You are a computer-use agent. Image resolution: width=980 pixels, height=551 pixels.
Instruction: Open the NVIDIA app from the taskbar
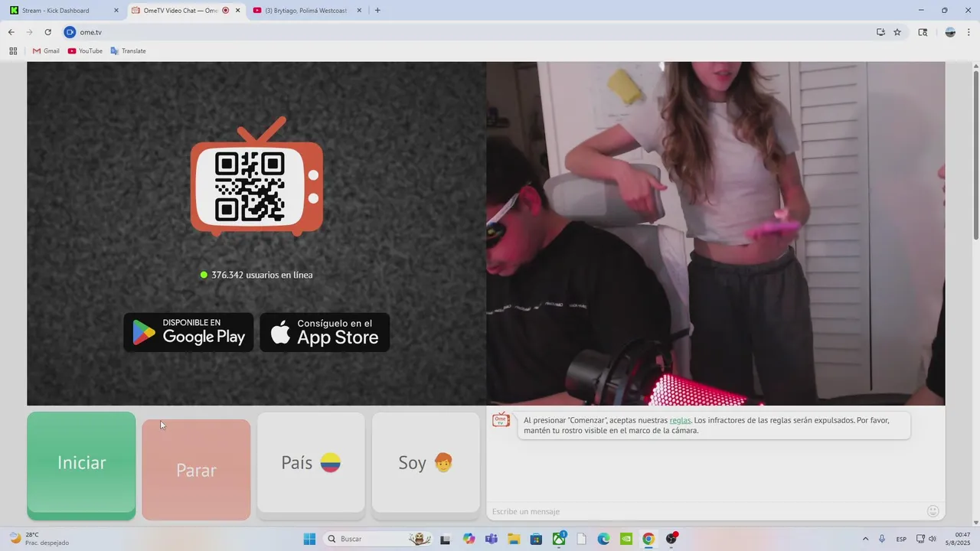626,539
